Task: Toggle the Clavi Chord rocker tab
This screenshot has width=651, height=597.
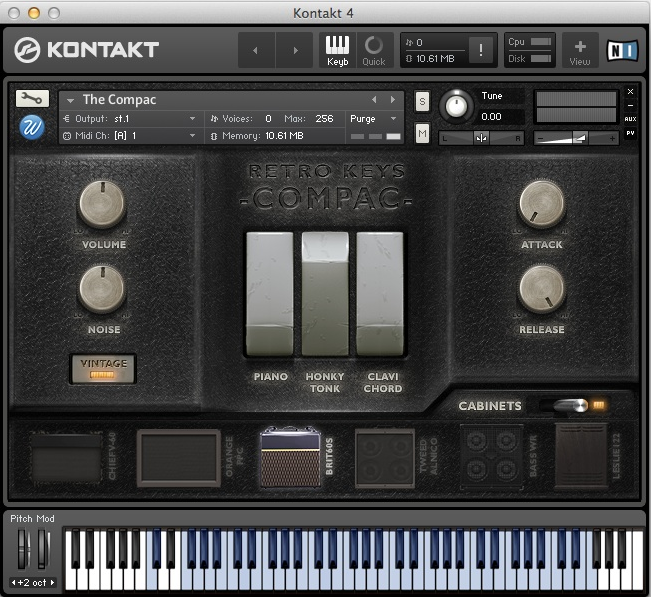Action: [x=380, y=294]
